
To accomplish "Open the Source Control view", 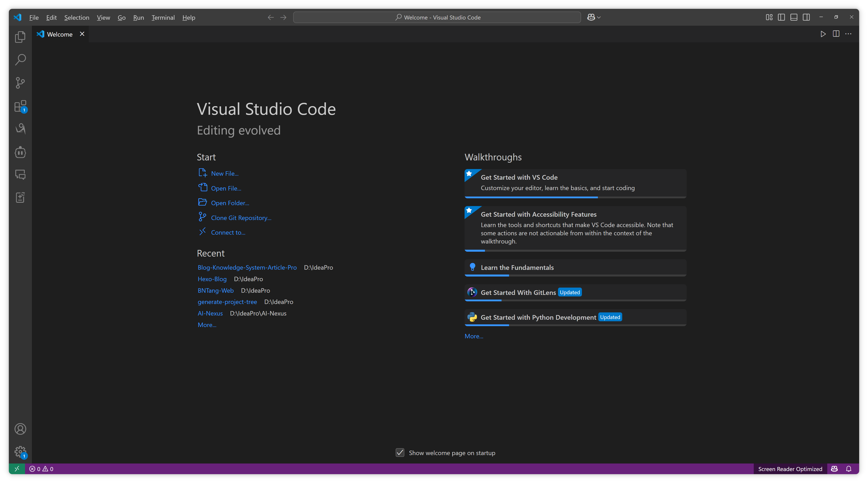I will click(x=20, y=83).
